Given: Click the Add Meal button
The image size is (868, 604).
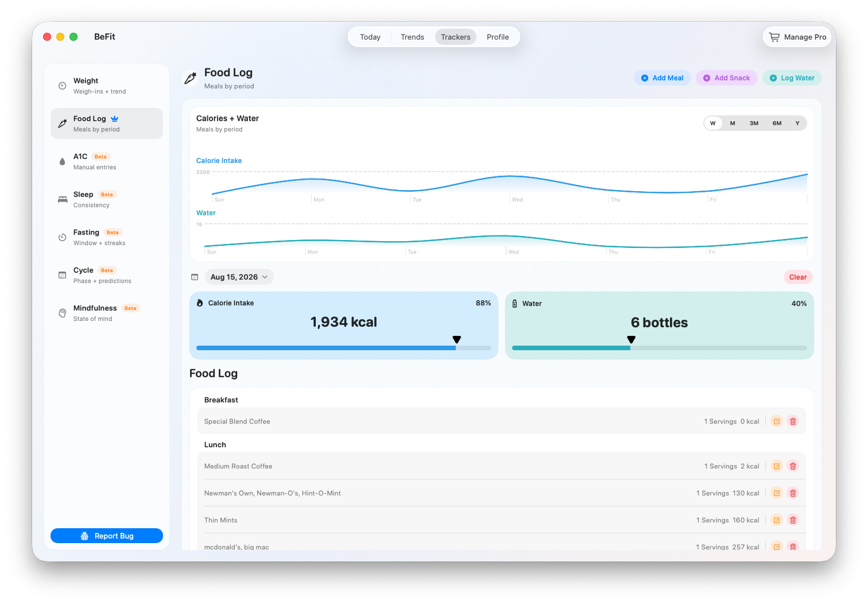Looking at the screenshot, I should [x=662, y=78].
